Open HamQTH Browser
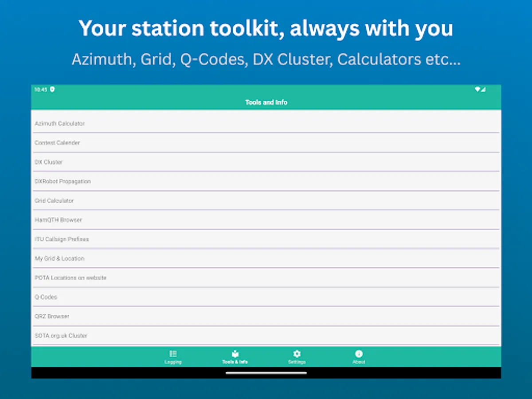 pyautogui.click(x=266, y=220)
